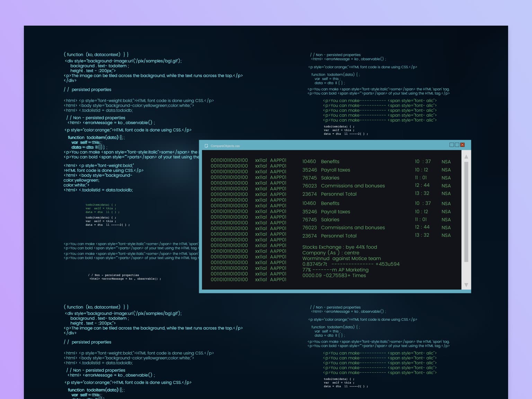The height and width of the screenshot is (399, 532).
Task: Click the line '>HTML font code is done using CSS.</p>' starting with '>'
Action: 104,170
